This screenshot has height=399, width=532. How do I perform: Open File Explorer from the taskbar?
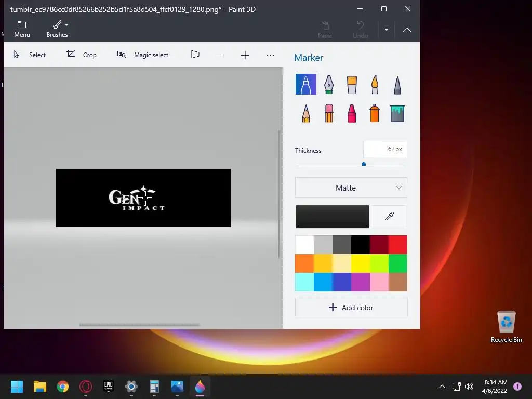[x=39, y=387]
